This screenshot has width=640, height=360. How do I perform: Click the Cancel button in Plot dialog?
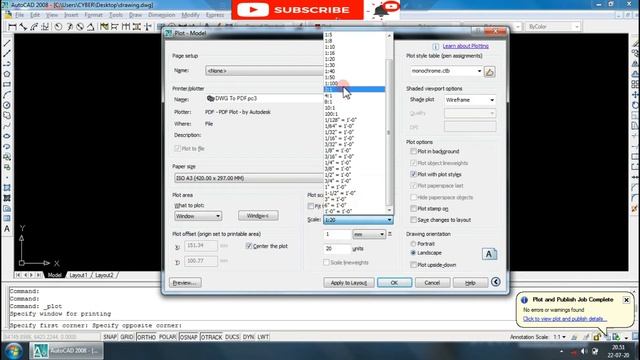pos(432,282)
